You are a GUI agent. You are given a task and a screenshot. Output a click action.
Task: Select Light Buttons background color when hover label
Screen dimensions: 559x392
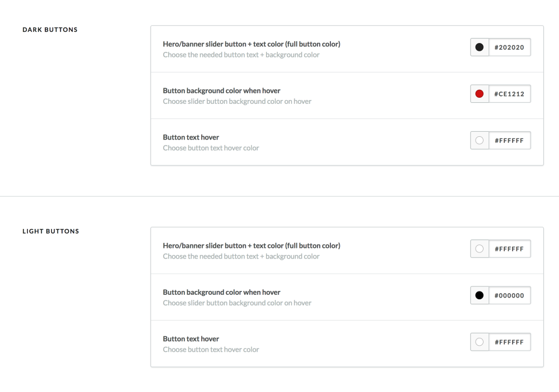(221, 292)
